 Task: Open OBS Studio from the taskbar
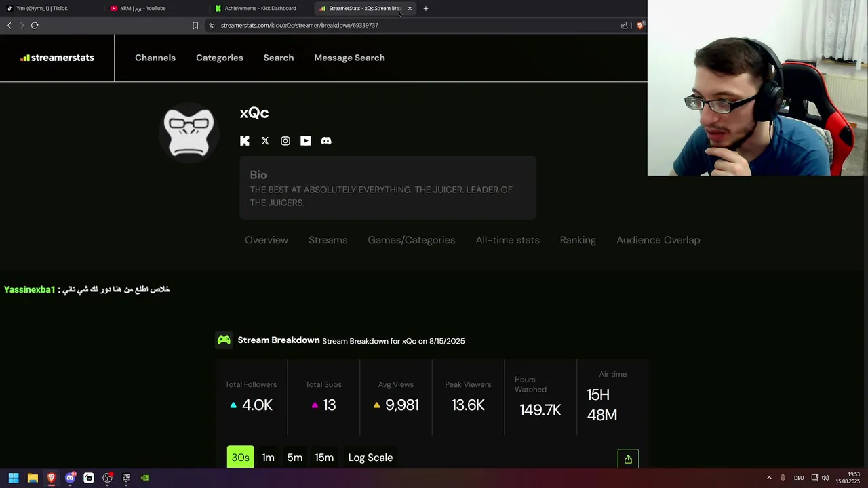pyautogui.click(x=107, y=478)
